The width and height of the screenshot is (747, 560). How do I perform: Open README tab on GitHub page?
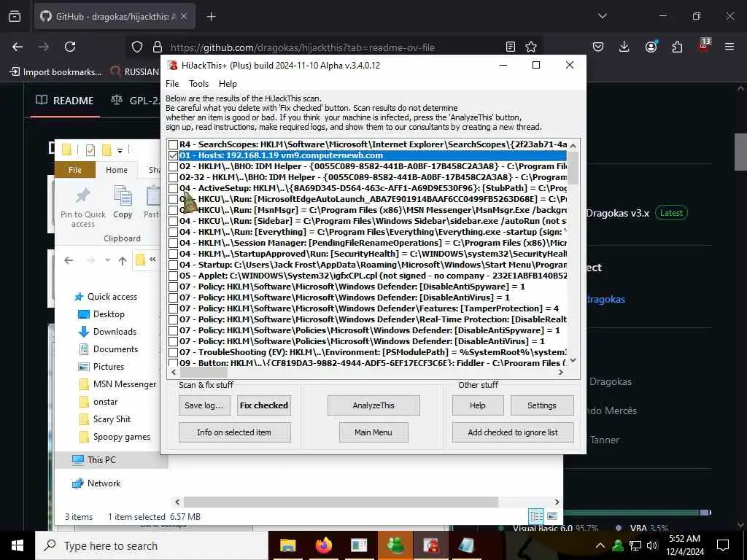tap(65, 101)
